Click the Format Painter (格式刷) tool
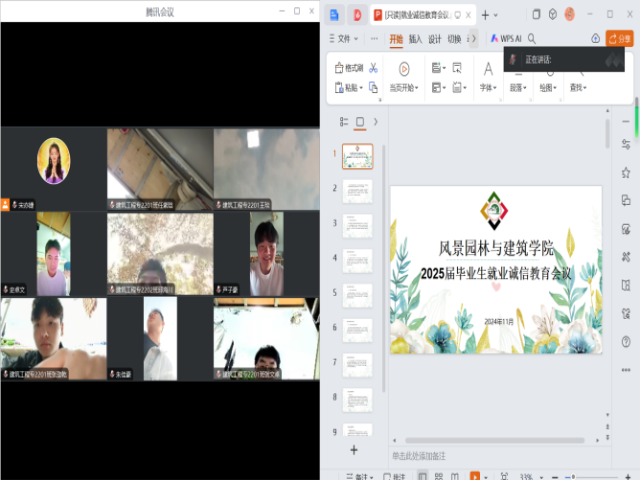This screenshot has width=640, height=480. [349, 68]
